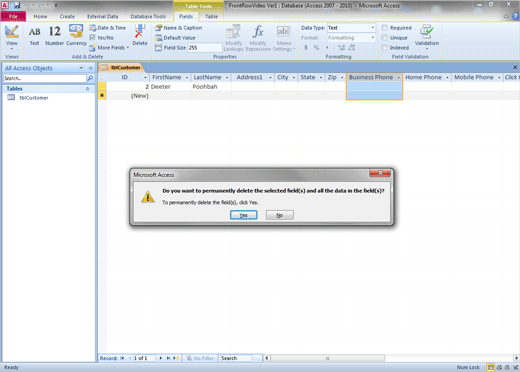
Task: Open the Validation menu icon
Action: [x=427, y=37]
